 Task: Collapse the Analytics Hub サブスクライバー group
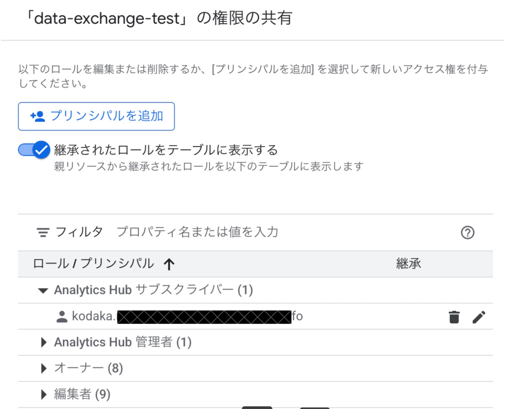43,291
